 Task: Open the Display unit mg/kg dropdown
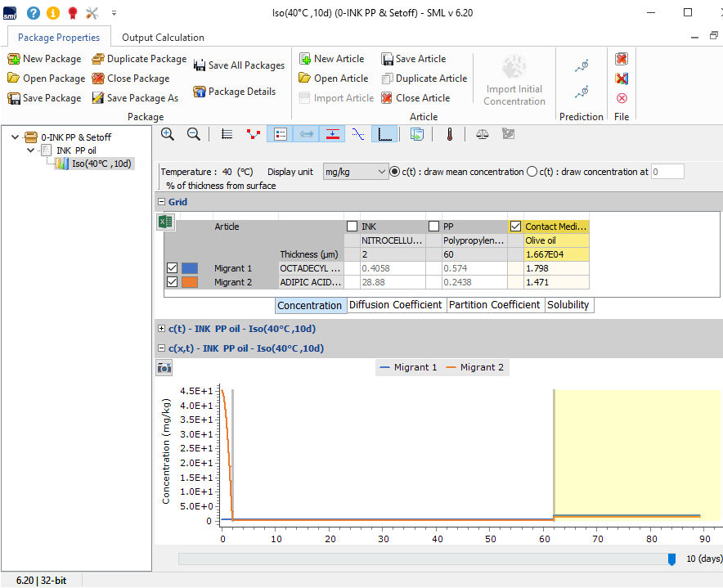point(355,172)
